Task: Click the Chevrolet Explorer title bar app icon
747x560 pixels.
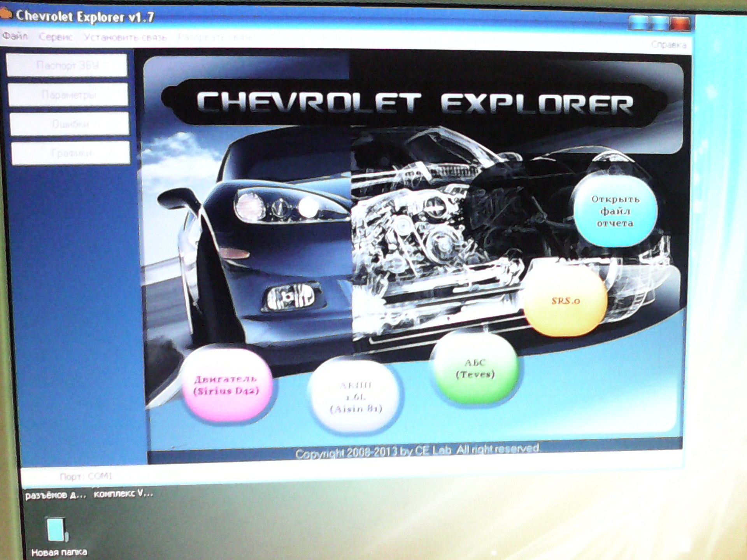Action: [5, 15]
